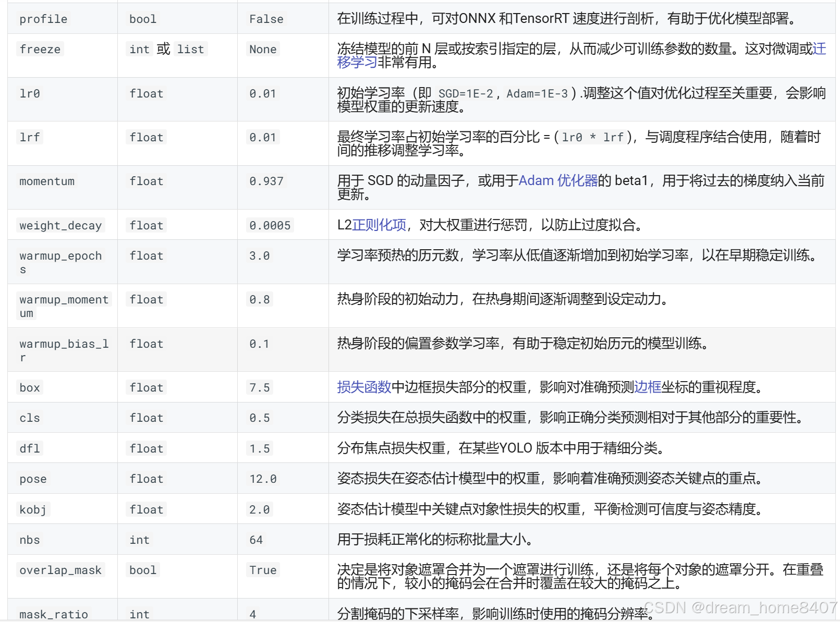Click the None default value of freeze
The width and height of the screenshot is (840, 622).
pos(263,50)
